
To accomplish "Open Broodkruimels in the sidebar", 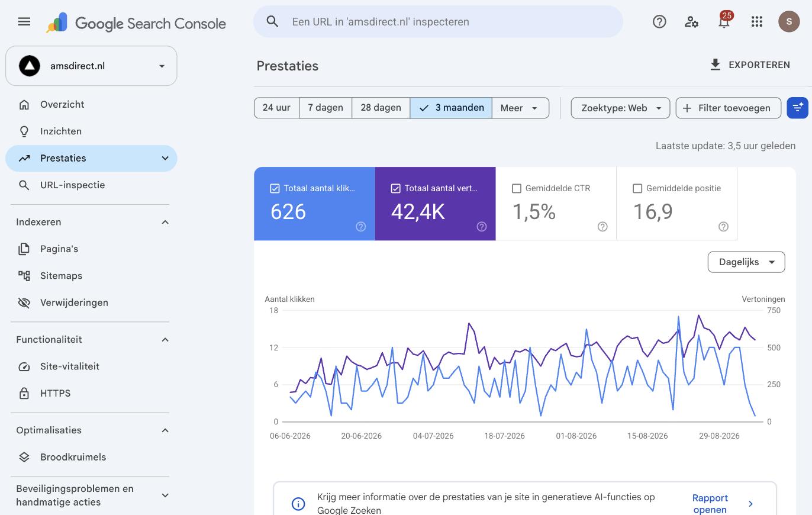I will (91, 457).
